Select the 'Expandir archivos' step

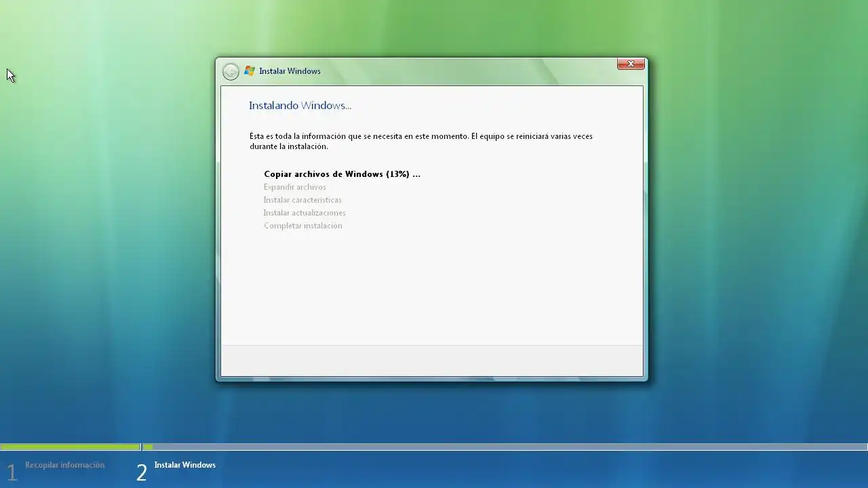click(295, 187)
